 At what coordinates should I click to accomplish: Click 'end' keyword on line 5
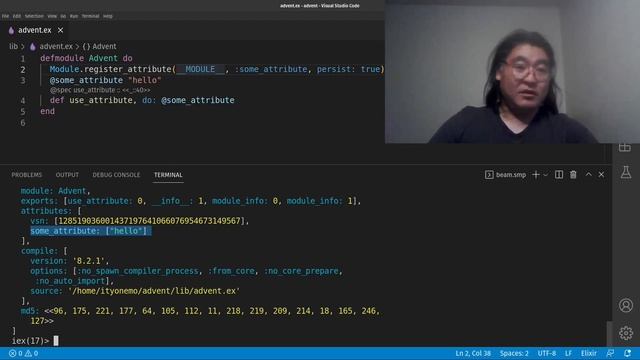click(x=47, y=111)
